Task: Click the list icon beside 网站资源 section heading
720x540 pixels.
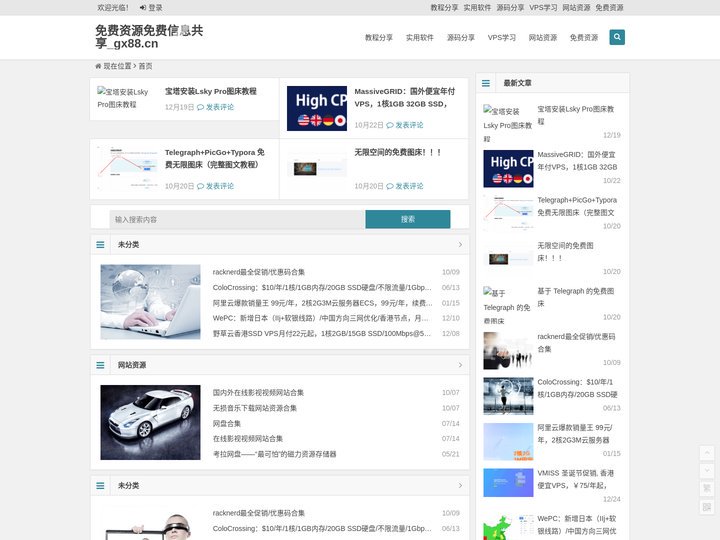Action: pyautogui.click(x=100, y=365)
